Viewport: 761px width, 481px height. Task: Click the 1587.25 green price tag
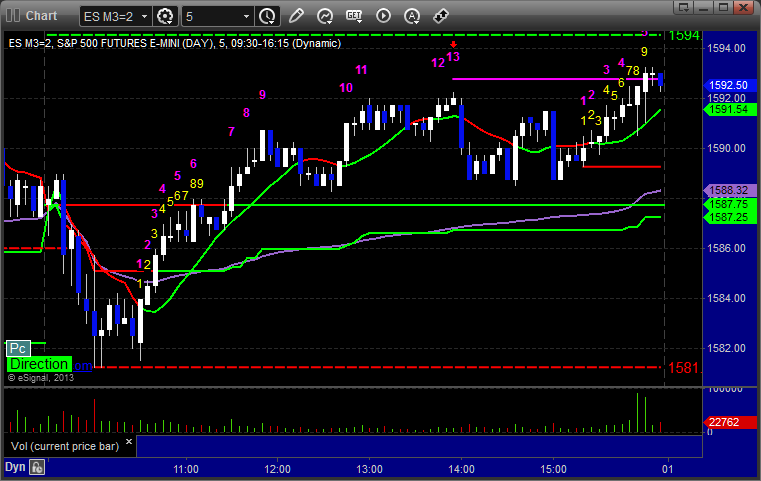pos(729,217)
